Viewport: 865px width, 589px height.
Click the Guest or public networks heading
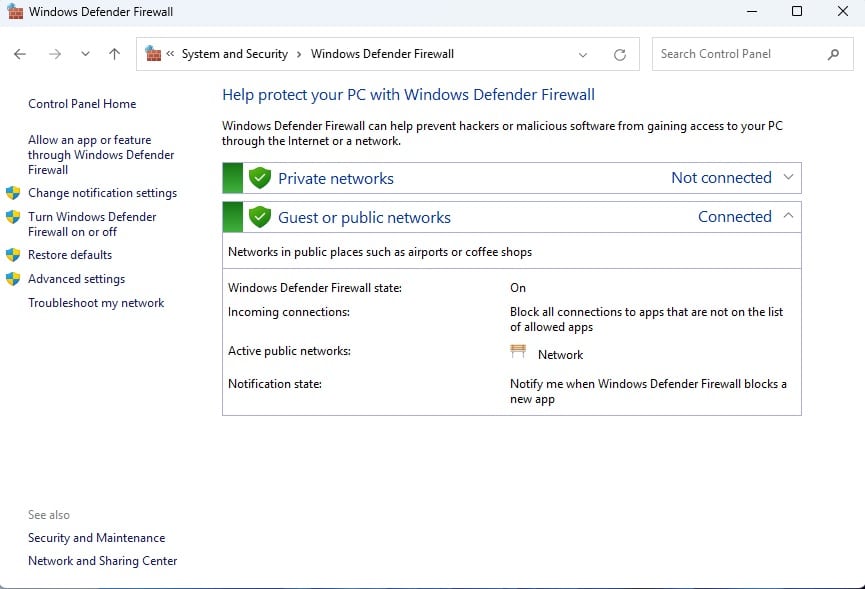click(x=364, y=217)
